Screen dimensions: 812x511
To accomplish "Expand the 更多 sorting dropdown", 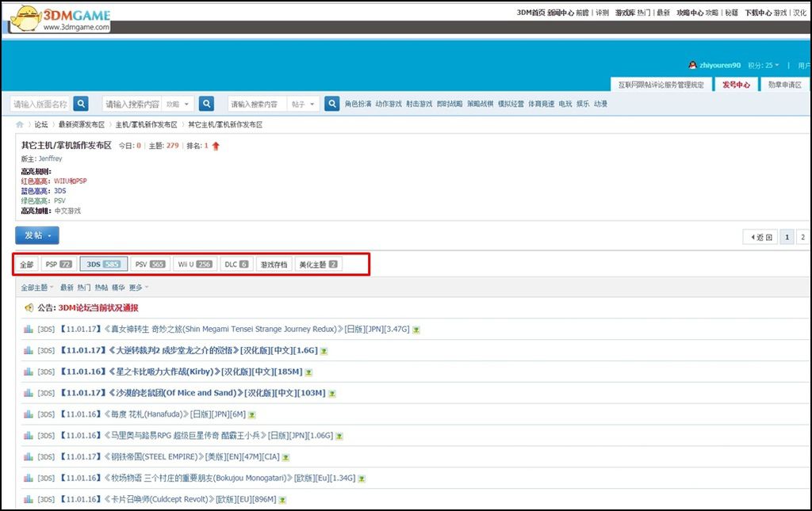I will click(139, 288).
